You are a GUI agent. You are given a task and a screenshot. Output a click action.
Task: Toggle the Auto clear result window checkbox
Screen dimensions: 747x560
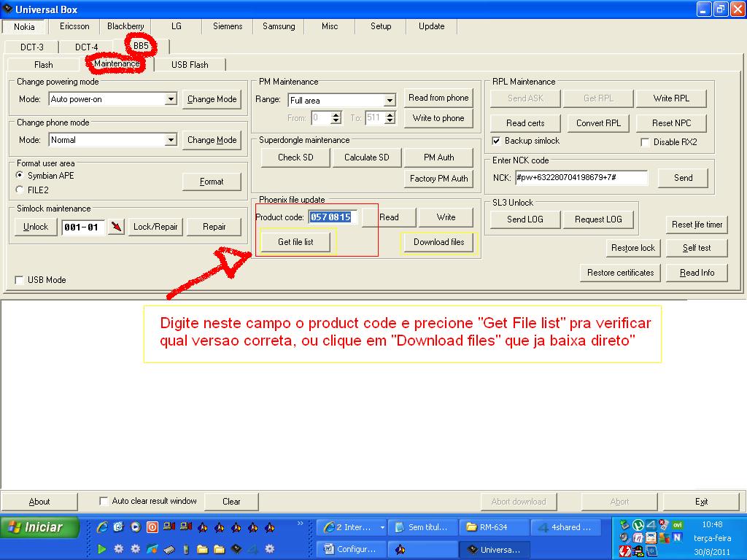coord(104,501)
